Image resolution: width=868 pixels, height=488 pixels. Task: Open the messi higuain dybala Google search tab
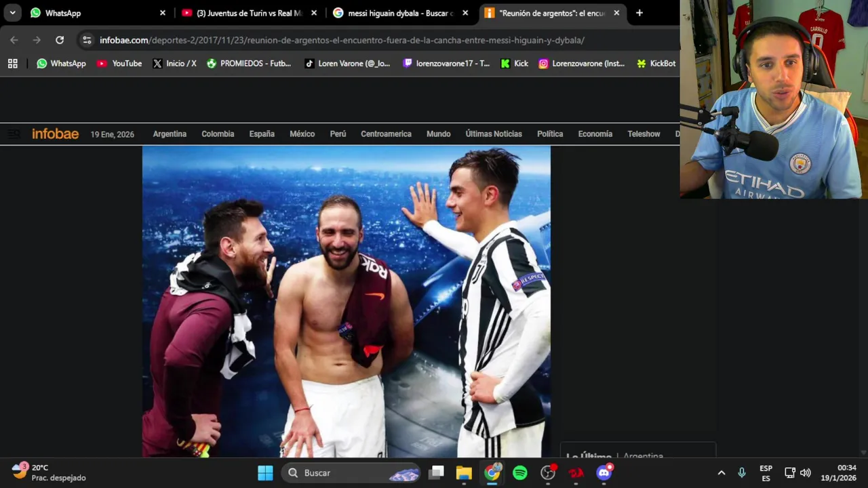tap(401, 13)
